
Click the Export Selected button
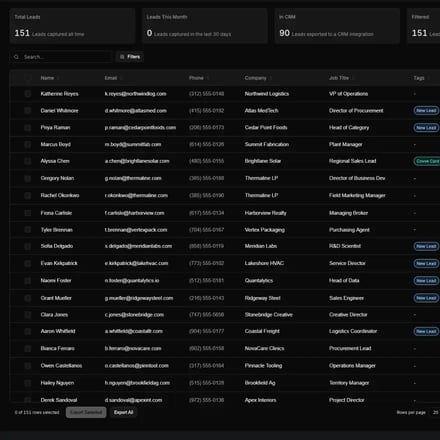click(86, 412)
